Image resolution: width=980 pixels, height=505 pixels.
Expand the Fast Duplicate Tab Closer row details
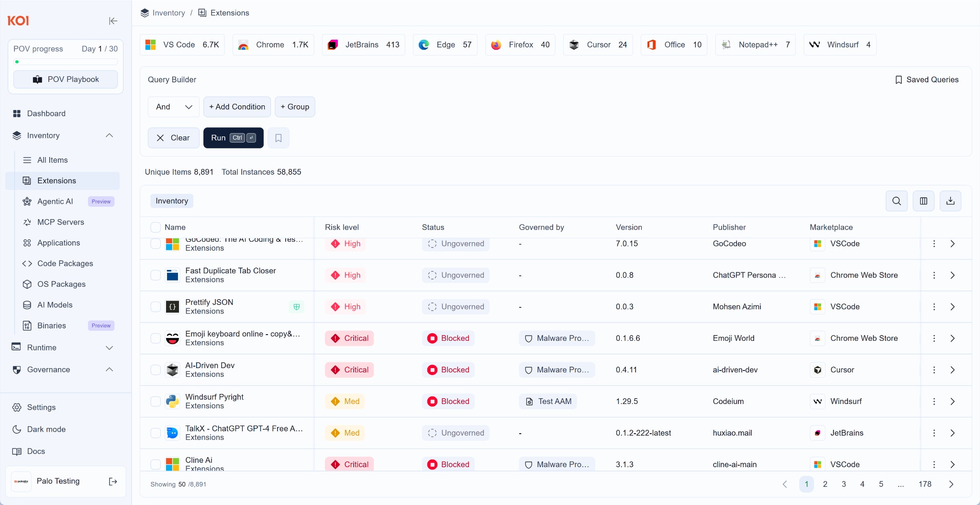953,275
